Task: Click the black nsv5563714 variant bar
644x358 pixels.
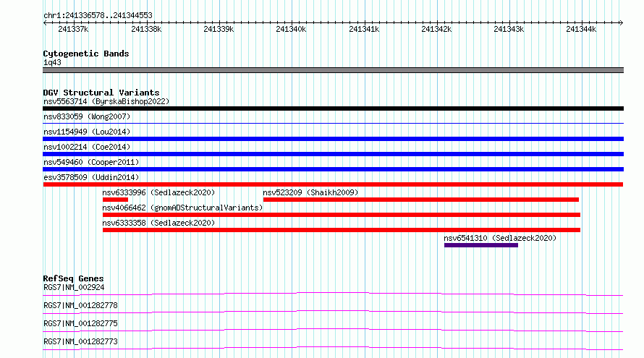Action: click(x=333, y=108)
